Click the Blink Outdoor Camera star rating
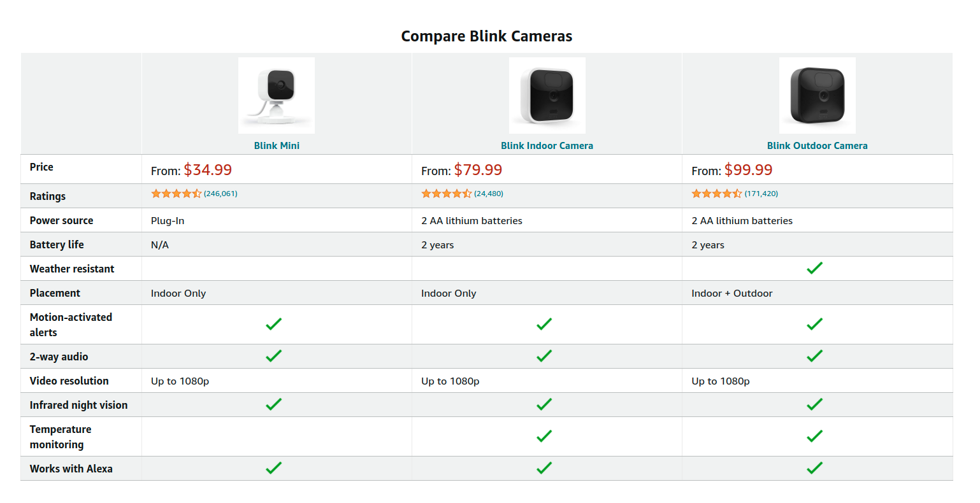 pos(716,194)
